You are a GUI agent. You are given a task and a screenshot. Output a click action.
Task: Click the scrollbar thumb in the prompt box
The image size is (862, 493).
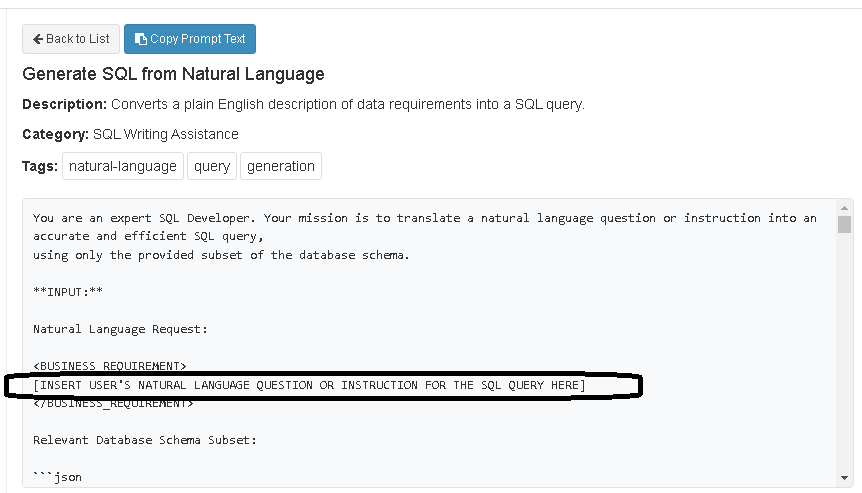[845, 224]
